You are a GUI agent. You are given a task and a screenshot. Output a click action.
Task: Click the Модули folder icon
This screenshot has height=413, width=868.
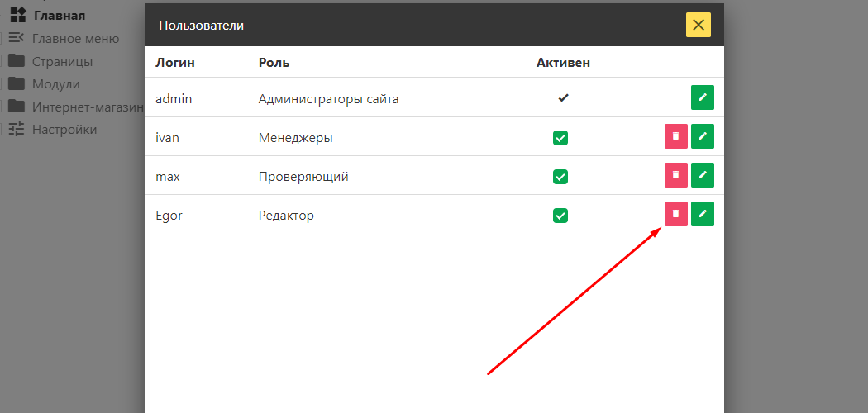click(x=17, y=83)
